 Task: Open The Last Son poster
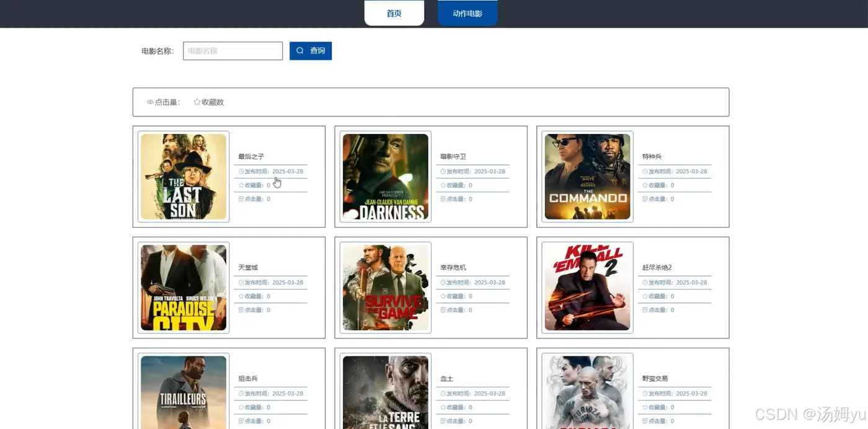click(184, 177)
